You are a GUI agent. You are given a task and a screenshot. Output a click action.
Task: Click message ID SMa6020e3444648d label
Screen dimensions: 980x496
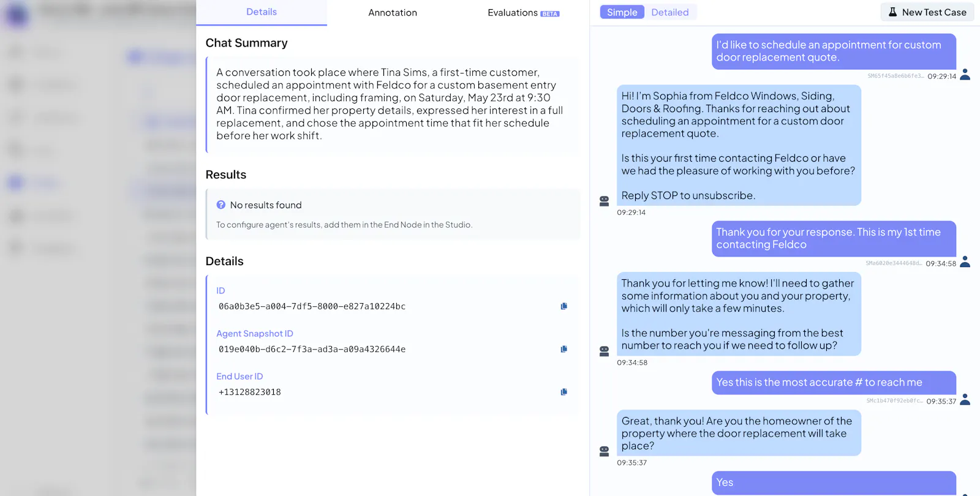coord(894,264)
